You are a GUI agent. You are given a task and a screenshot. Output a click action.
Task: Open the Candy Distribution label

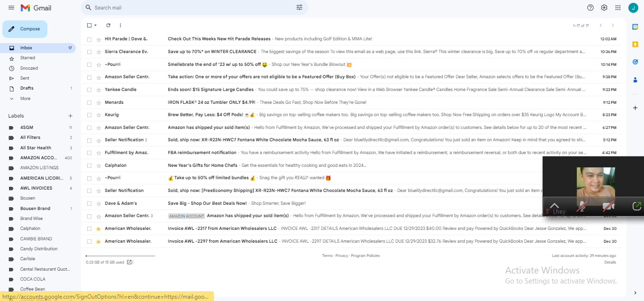coord(38,249)
